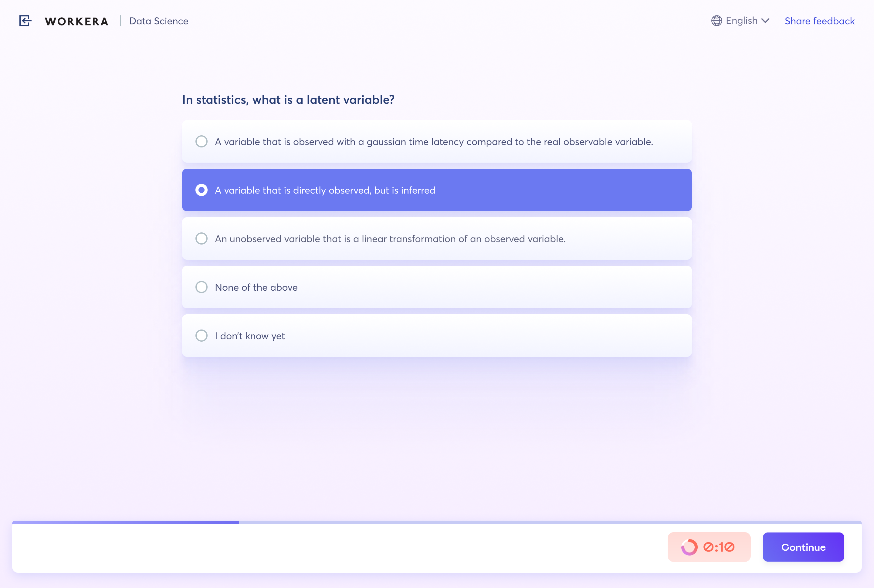Image resolution: width=874 pixels, height=588 pixels.
Task: Choose the linear transformation answer radio
Action: point(202,238)
